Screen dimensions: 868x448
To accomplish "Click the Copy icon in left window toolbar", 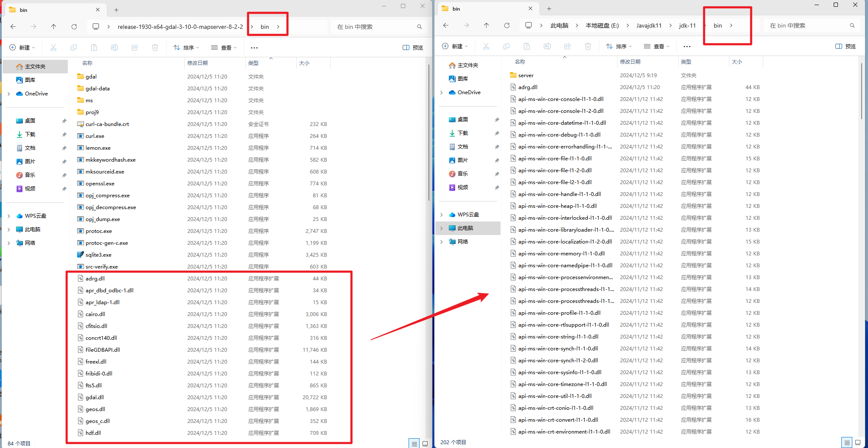I will point(74,47).
